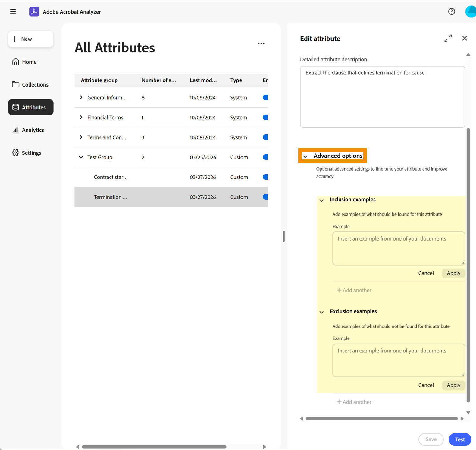
Task: Select Attributes in sidebar
Action: [x=31, y=107]
